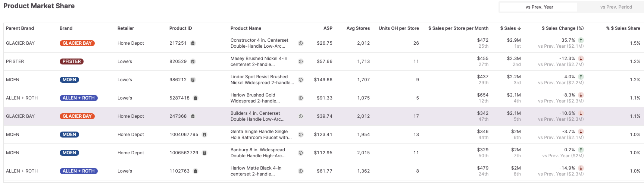This screenshot has height=183, width=644.
Task: Click the red down arrow beside -12.3%
Action: 581,59
